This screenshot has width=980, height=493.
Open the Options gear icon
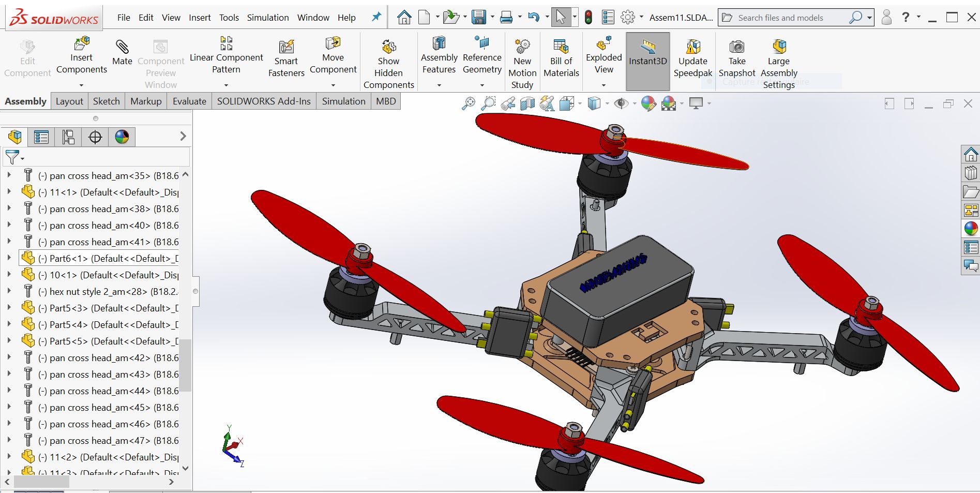[627, 18]
